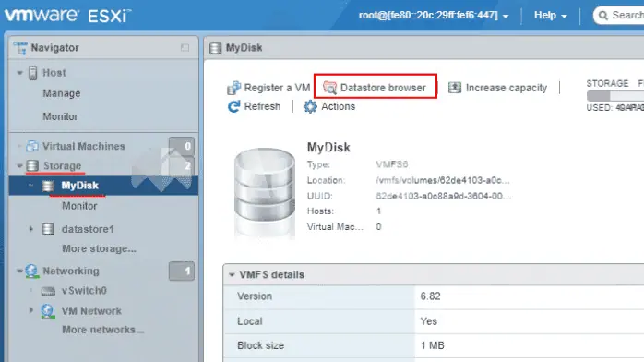Select Monitor under MyDisk
The image size is (644, 362).
[79, 206]
